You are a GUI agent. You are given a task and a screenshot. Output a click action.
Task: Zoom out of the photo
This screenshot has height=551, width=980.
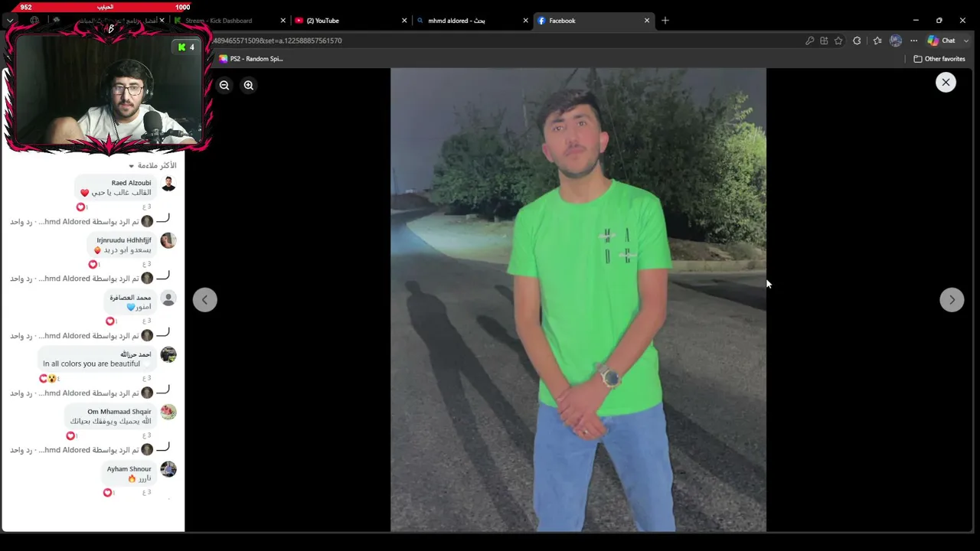point(224,85)
